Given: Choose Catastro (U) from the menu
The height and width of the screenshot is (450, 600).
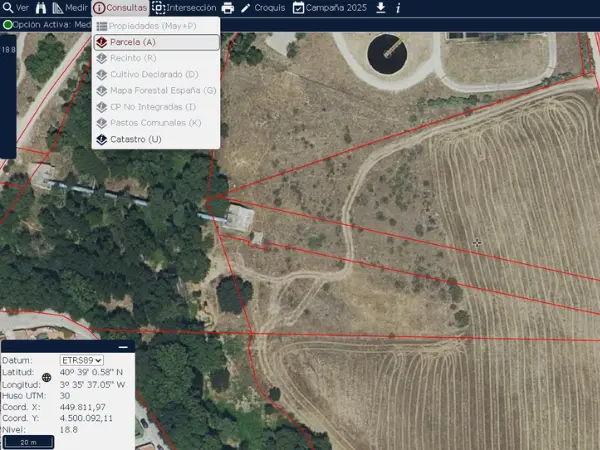Looking at the screenshot, I should (x=155, y=139).
